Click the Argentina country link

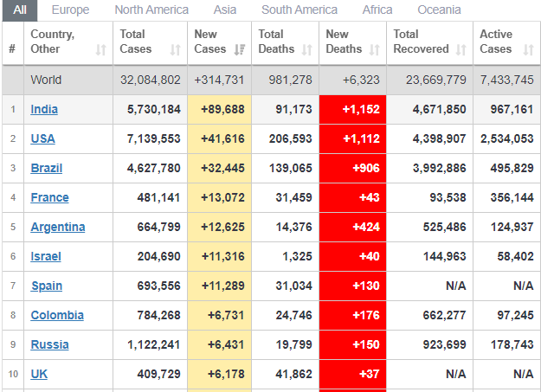[x=58, y=227]
